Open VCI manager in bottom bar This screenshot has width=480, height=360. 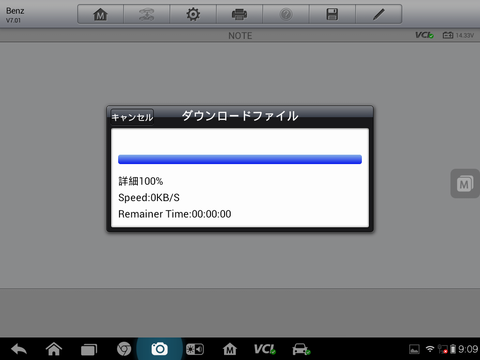click(x=265, y=349)
